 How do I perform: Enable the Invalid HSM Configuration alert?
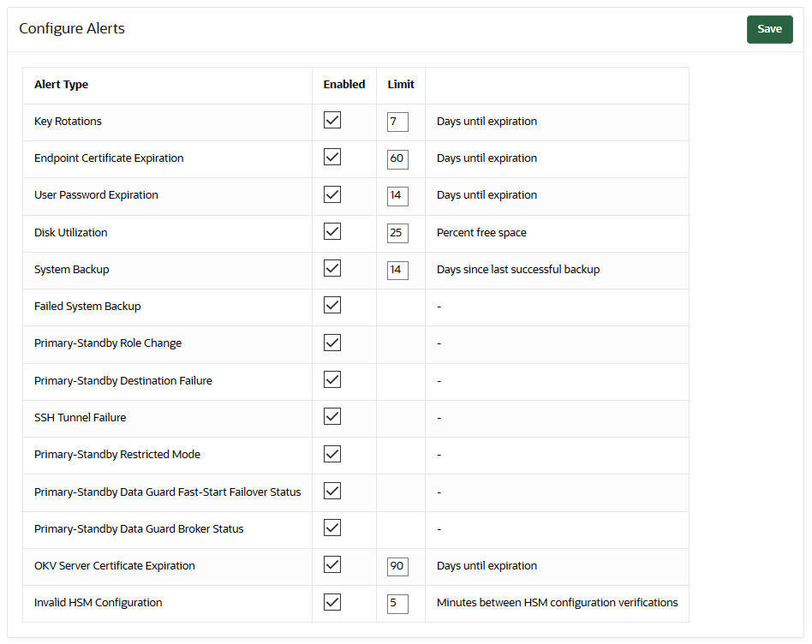coord(331,602)
